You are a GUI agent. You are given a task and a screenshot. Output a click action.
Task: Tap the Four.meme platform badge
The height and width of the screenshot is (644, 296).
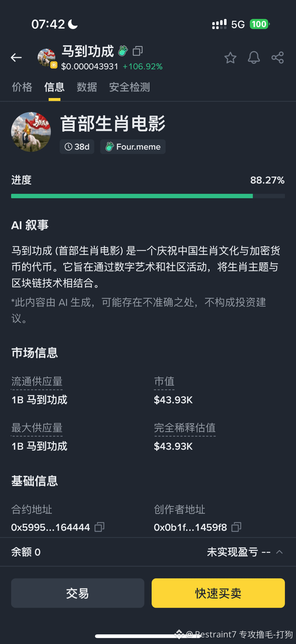click(133, 147)
